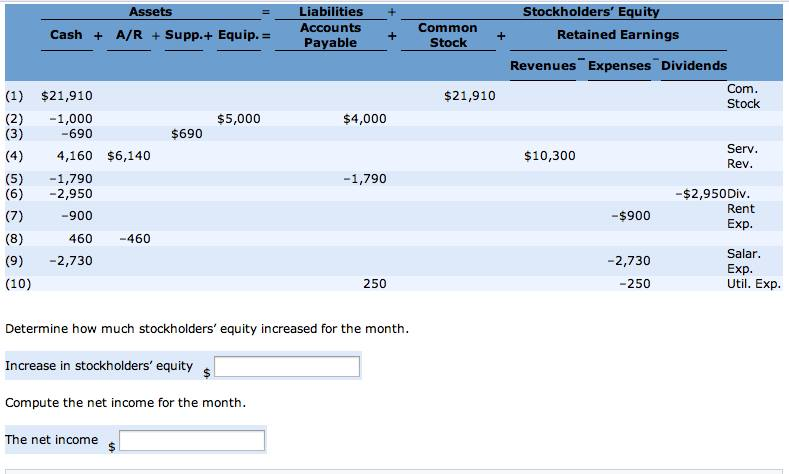Screen dimensions: 789x474
Task: Click the Expenses subheader
Action: 619,66
